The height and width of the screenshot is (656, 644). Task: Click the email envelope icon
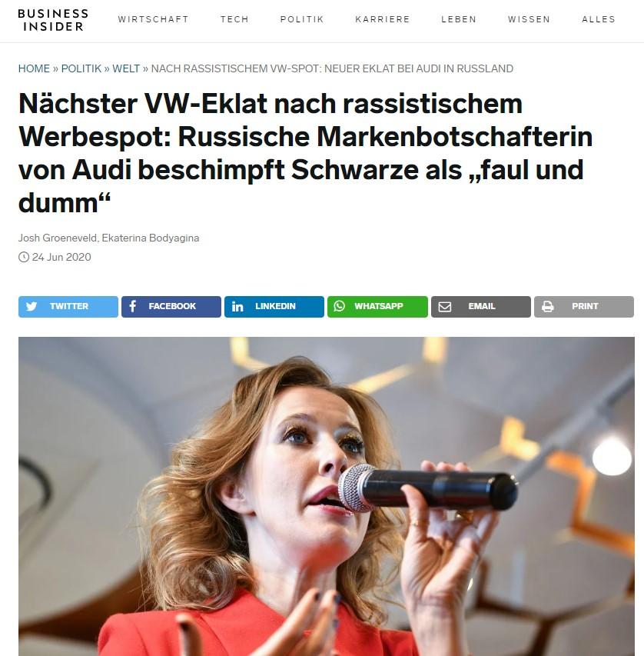[444, 307]
